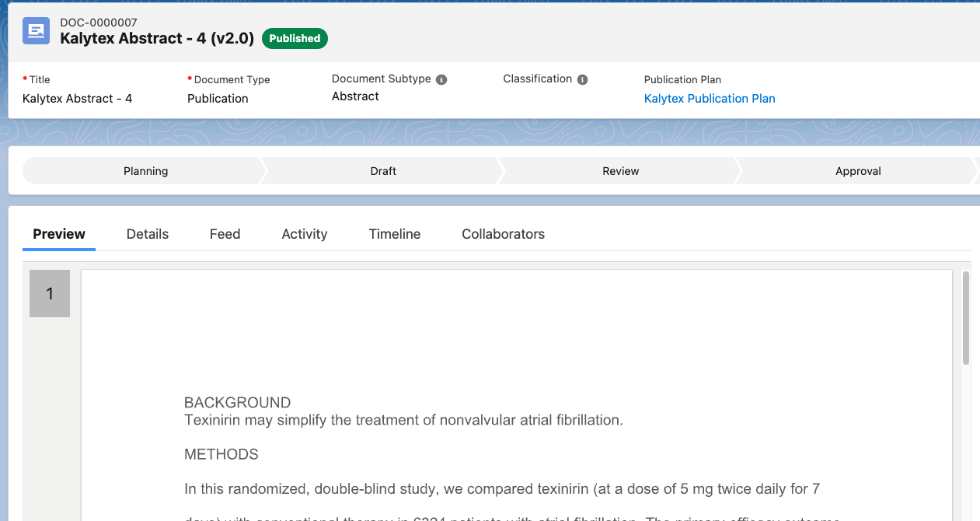Select the Draft stage in the path

click(383, 171)
